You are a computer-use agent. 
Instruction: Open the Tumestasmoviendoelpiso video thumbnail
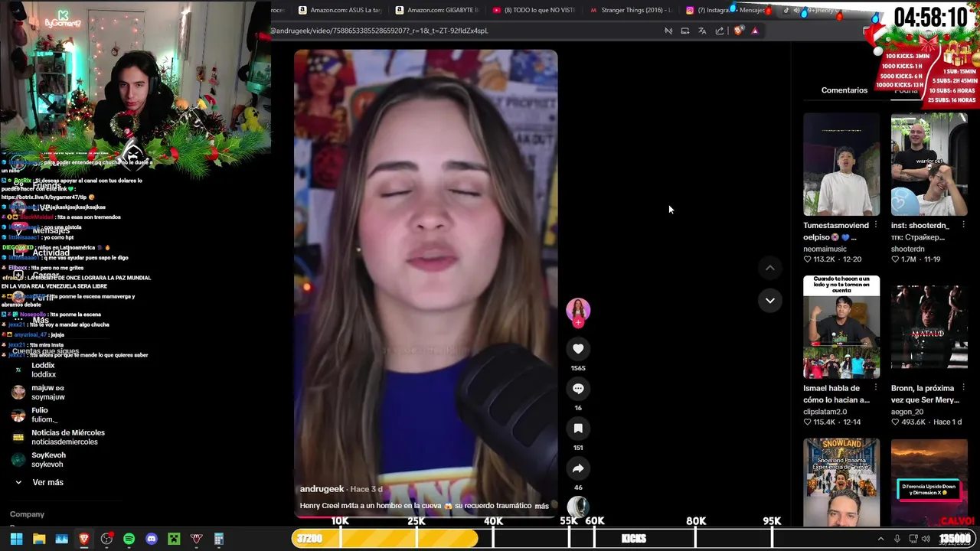point(841,165)
